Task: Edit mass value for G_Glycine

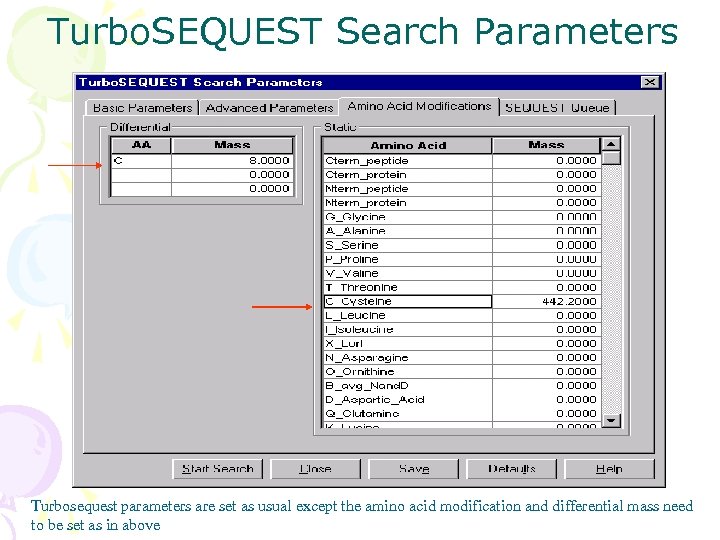Action: coord(546,217)
